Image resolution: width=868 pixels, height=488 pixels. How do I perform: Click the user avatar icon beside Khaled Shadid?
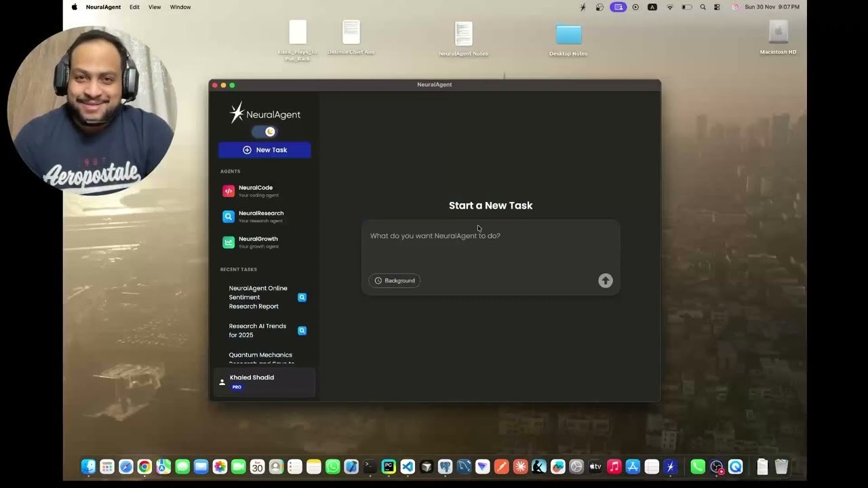[222, 382]
